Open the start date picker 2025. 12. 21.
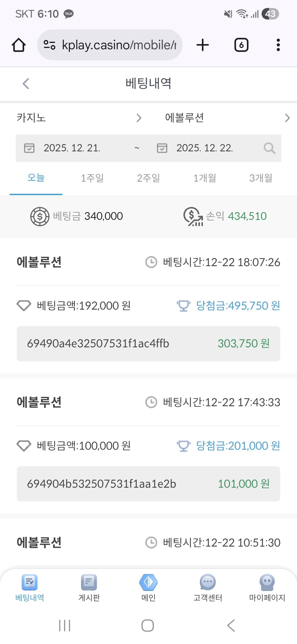 pyautogui.click(x=71, y=148)
